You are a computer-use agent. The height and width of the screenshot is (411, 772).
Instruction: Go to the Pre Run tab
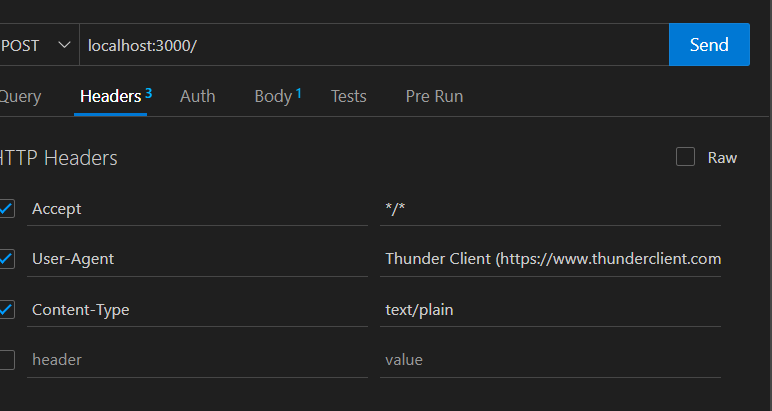tap(434, 96)
